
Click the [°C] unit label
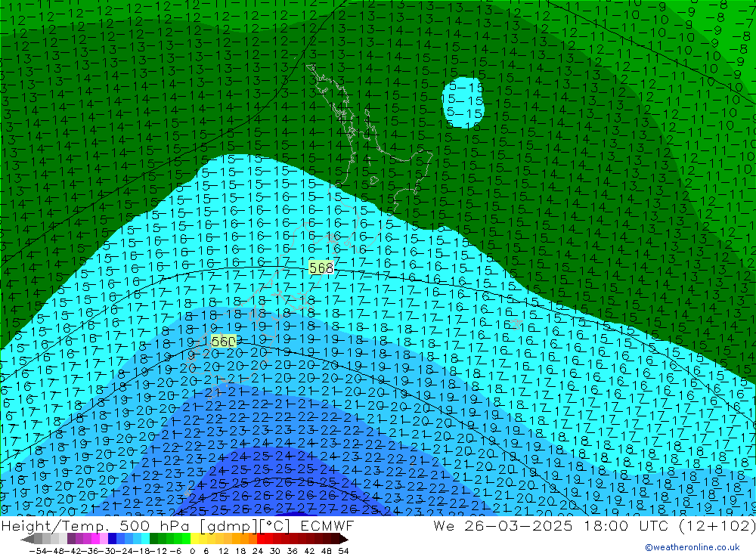[x=275, y=525]
